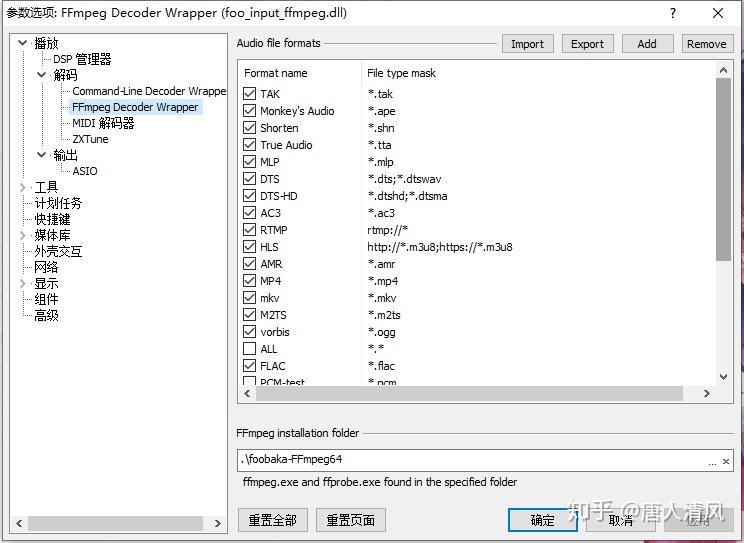The height and width of the screenshot is (543, 744).
Task: Uncheck the mkv checkbox
Action: 250,298
